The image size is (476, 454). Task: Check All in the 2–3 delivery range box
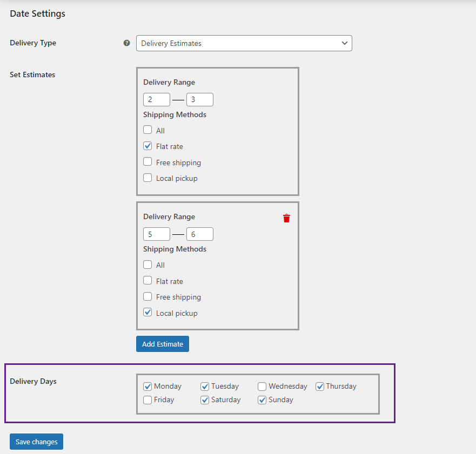click(148, 130)
